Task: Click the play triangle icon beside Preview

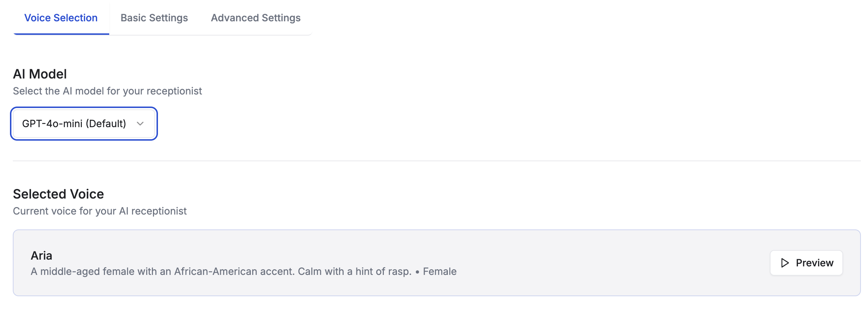Action: pyautogui.click(x=785, y=263)
